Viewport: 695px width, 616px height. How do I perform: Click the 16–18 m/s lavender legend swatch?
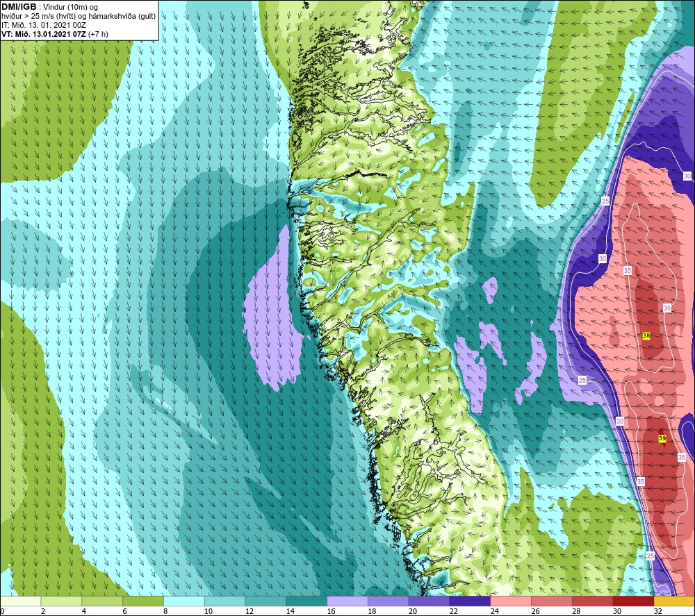point(347,601)
